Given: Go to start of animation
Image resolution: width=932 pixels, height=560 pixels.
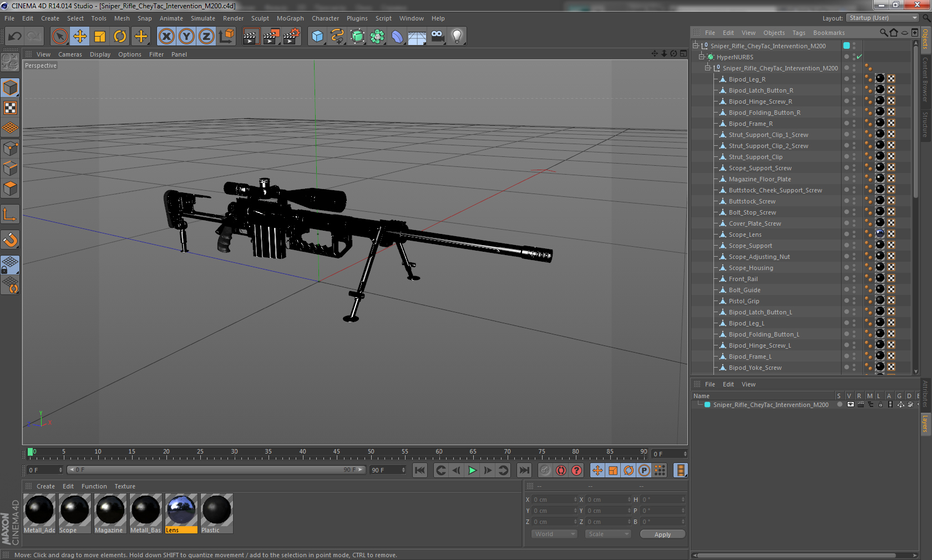Looking at the screenshot, I should tap(420, 470).
